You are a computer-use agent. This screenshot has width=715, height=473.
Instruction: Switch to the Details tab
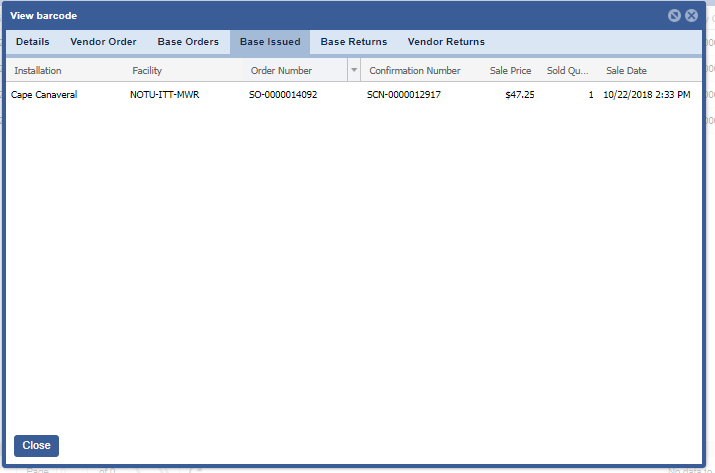pyautogui.click(x=32, y=42)
